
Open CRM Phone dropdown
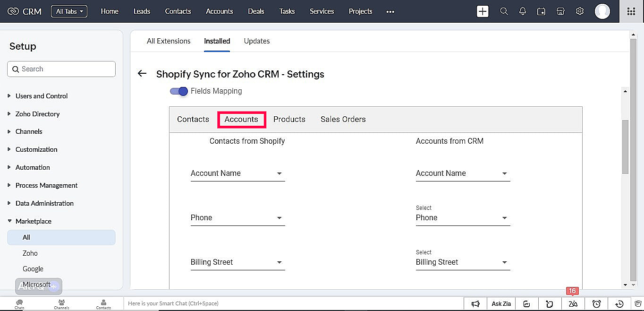[463, 218]
